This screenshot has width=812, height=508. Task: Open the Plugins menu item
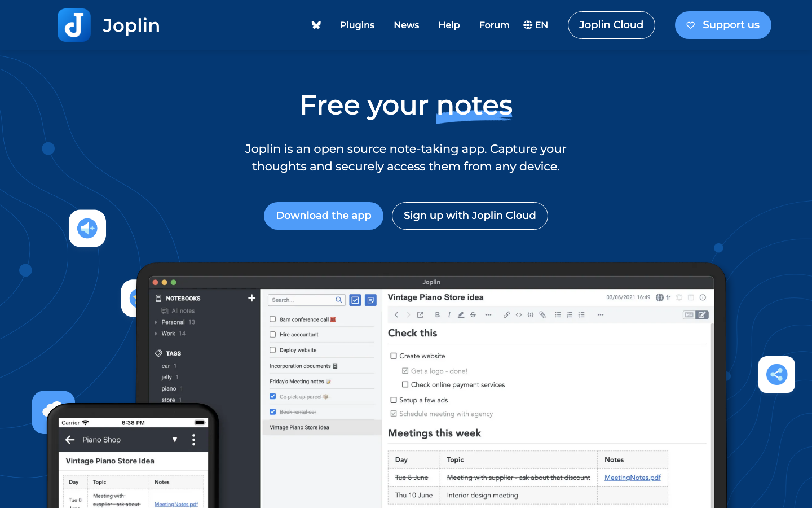coord(357,25)
